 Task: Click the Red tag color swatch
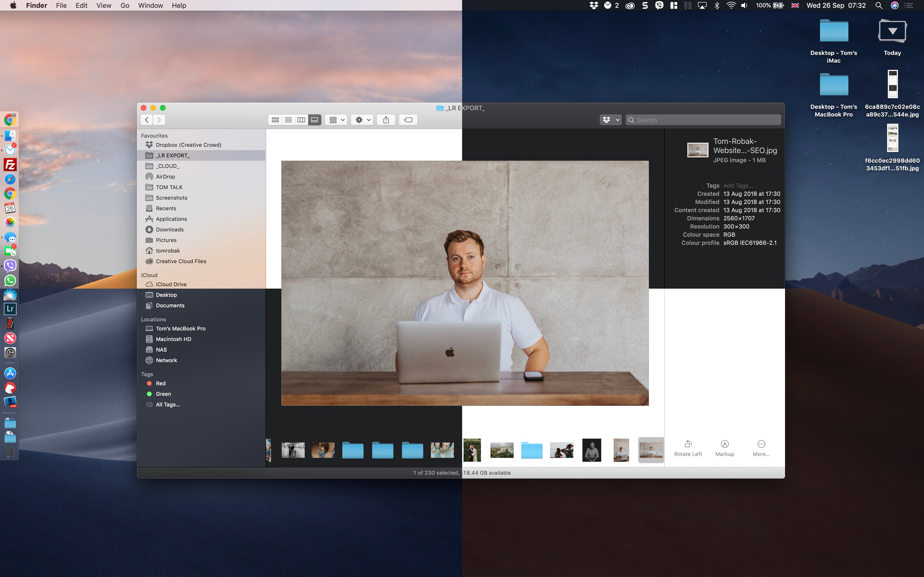pyautogui.click(x=149, y=383)
